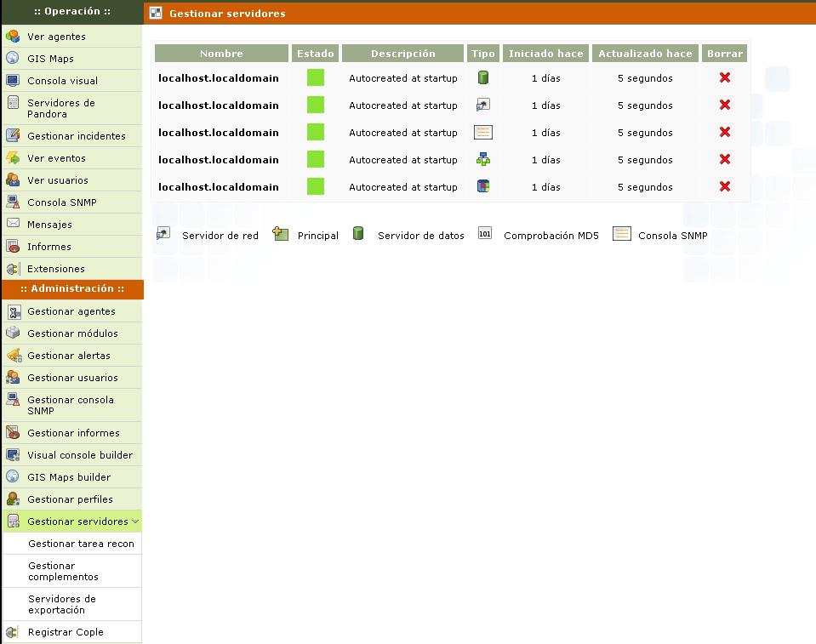This screenshot has width=816, height=644.
Task: Click the green status square in first row
Action: [x=316, y=77]
